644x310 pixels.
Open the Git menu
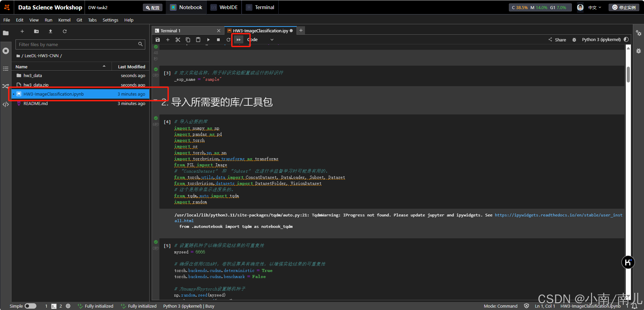point(79,20)
